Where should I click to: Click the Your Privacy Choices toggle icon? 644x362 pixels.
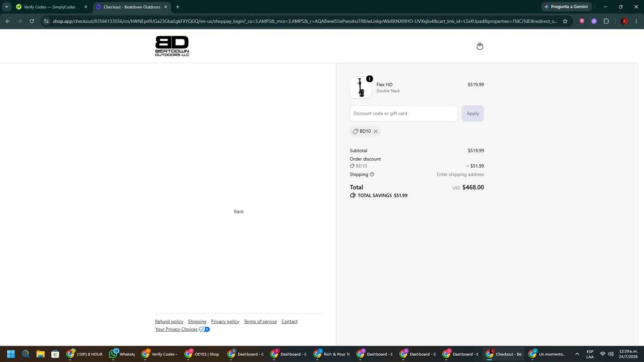[204, 329]
